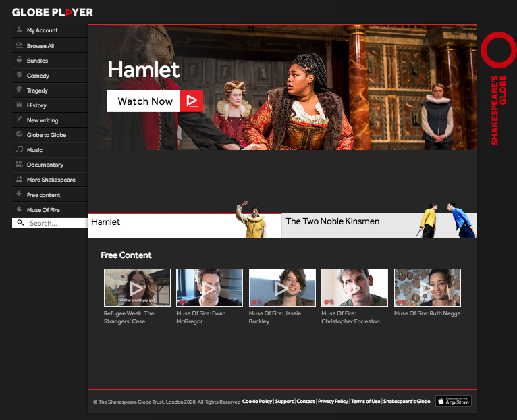The height and width of the screenshot is (420, 517).
Task: Click the Hamlet title in the banner
Action: (x=144, y=70)
